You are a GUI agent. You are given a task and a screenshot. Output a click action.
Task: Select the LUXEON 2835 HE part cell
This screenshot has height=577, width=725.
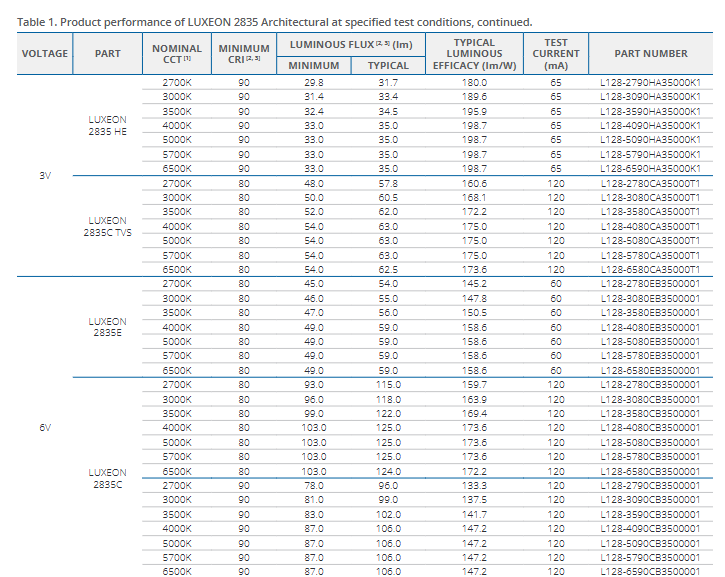pos(107,125)
